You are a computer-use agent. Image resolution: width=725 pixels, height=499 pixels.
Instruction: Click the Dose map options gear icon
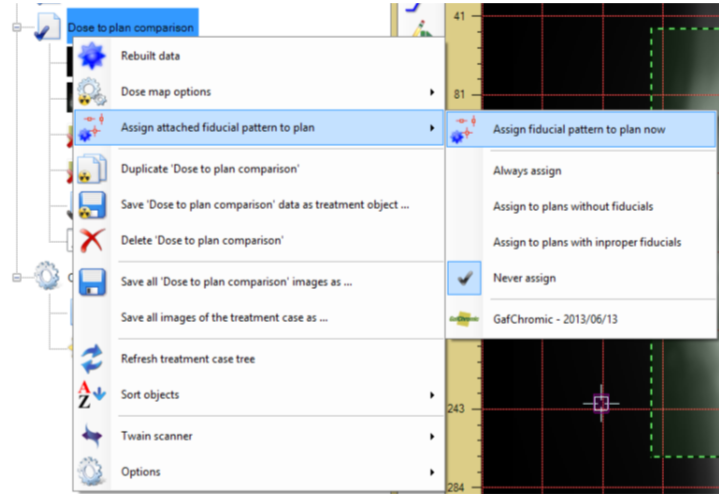click(x=92, y=92)
